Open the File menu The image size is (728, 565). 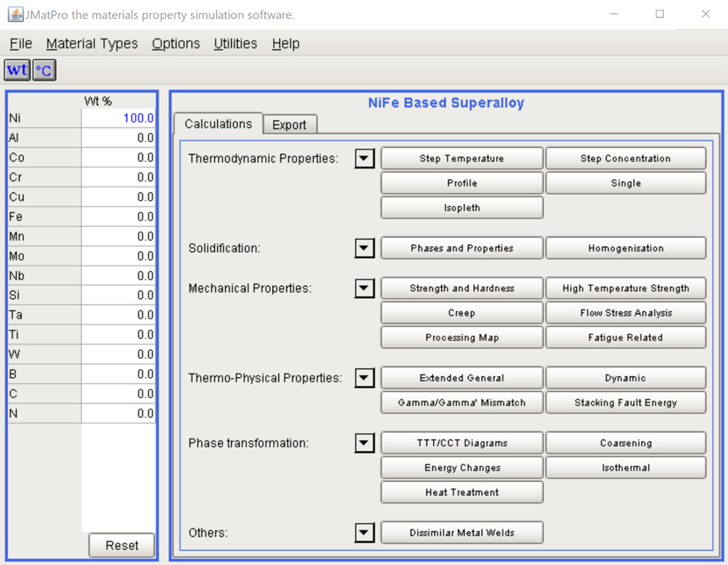tap(21, 43)
